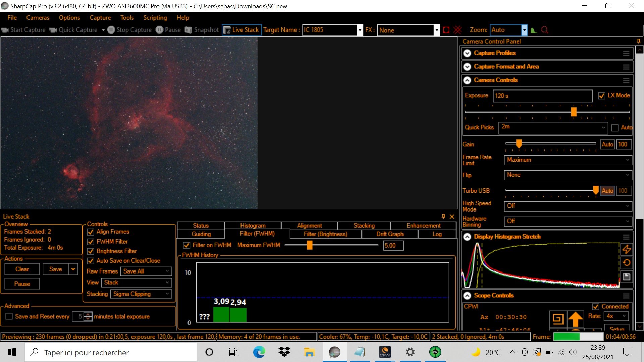Open the FX dropdown
644x362 pixels.
point(436,30)
